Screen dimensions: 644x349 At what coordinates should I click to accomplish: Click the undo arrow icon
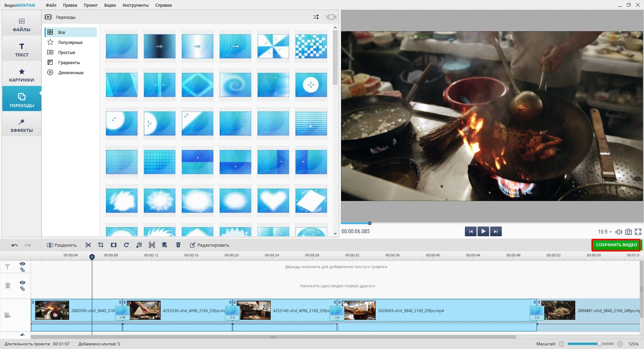[x=14, y=245]
